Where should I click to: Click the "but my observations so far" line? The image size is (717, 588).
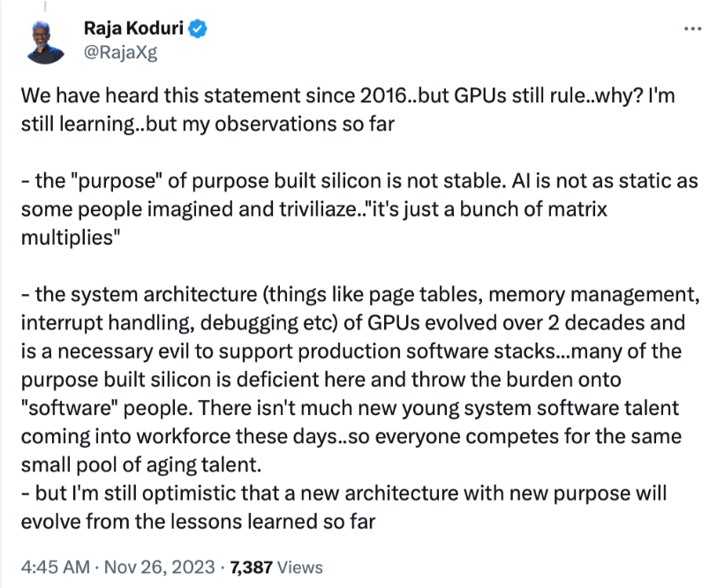251,123
